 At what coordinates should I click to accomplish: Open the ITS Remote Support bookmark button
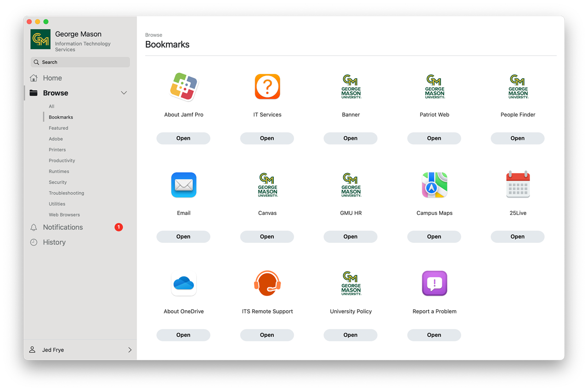click(267, 335)
